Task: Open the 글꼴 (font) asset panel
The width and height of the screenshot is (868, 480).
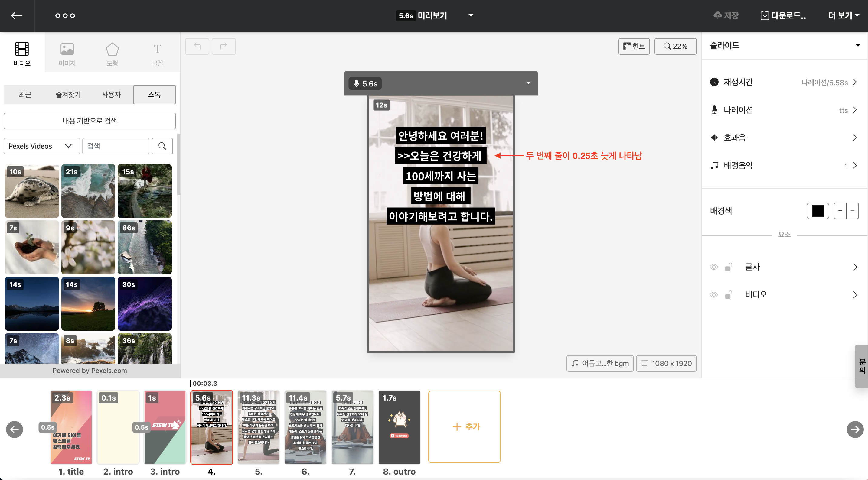Action: (157, 54)
